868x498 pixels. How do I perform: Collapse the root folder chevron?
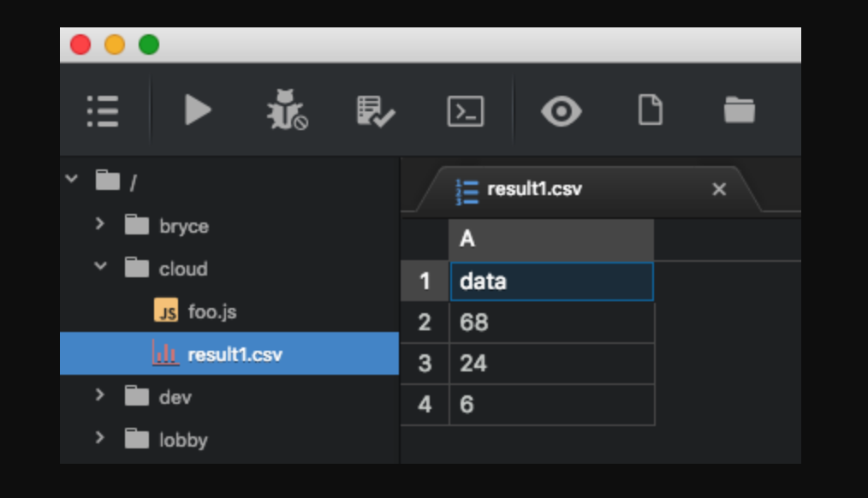[x=72, y=180]
